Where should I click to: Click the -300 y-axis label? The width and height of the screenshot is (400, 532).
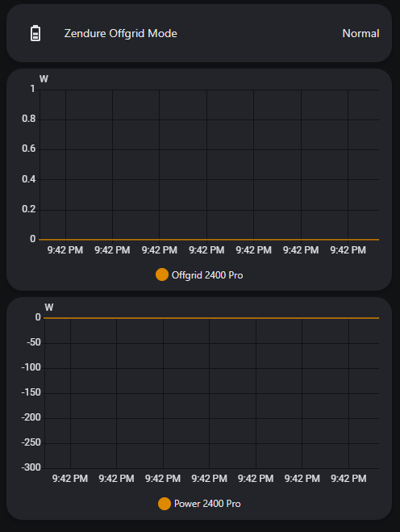click(x=31, y=467)
